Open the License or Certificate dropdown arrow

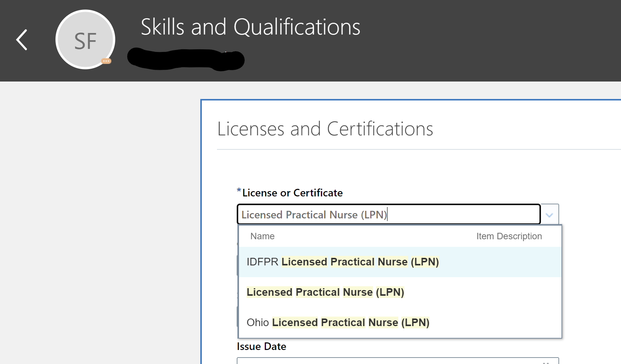tap(549, 214)
